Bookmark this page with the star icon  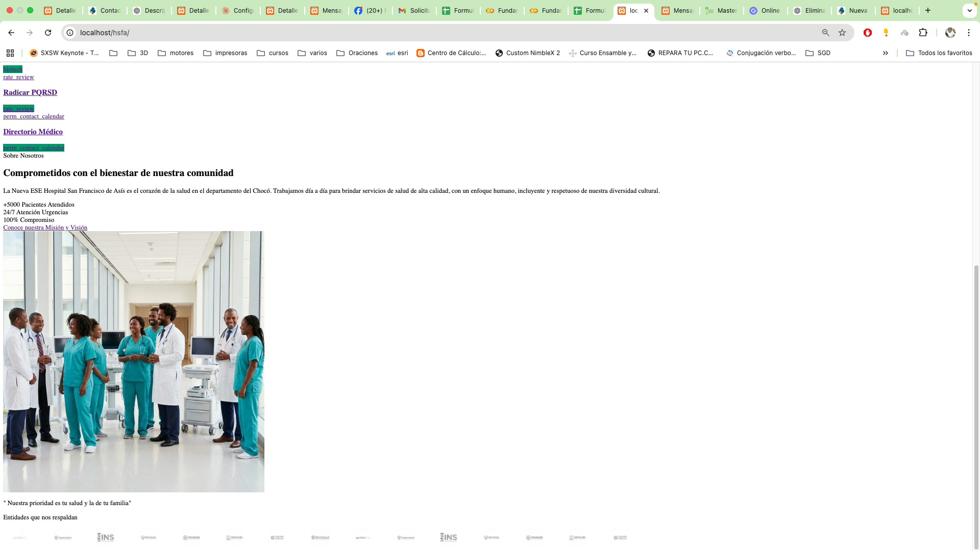pos(842,33)
